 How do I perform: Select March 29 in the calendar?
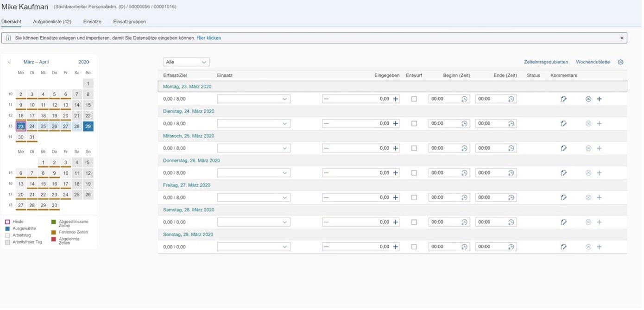point(88,127)
